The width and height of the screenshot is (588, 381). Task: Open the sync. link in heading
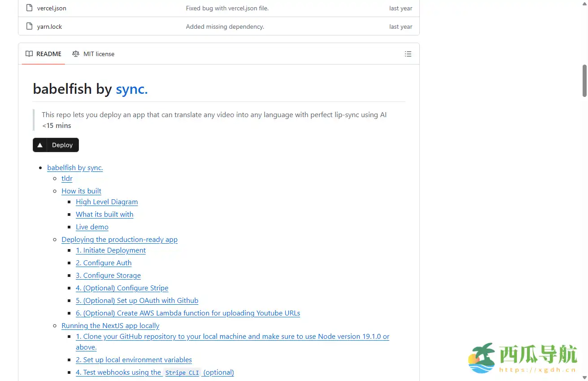pyautogui.click(x=131, y=89)
